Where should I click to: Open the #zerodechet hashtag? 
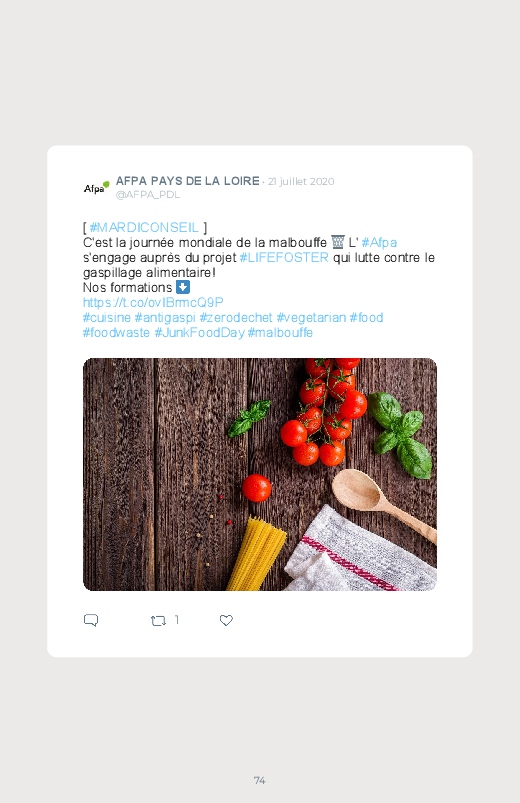pos(236,318)
